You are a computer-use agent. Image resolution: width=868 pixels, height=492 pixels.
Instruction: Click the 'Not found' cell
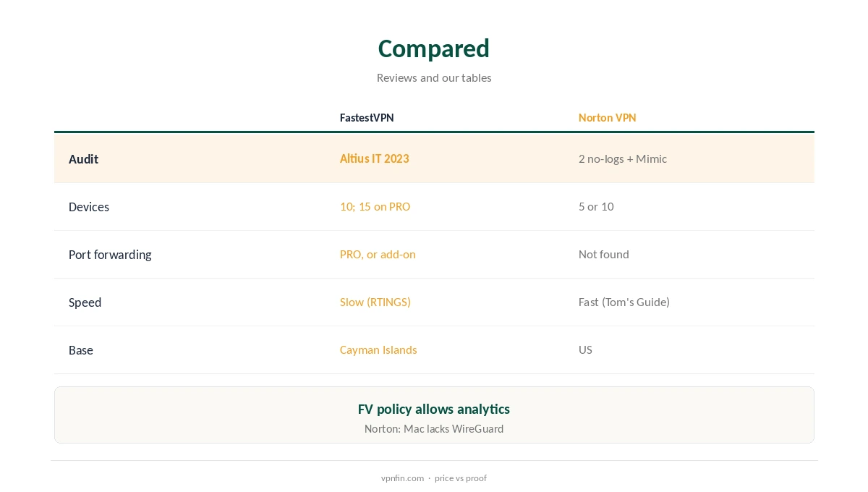604,254
